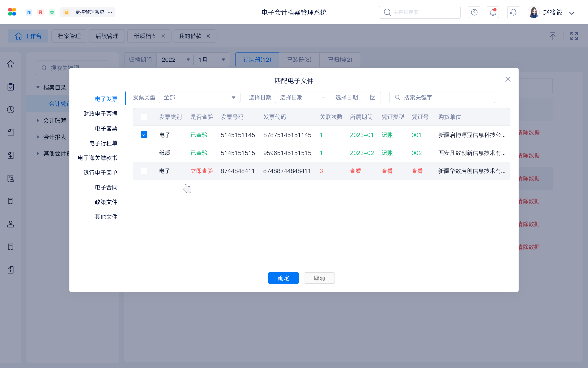Click the sidebar clipboard check icon
588x368 pixels.
pos(10,87)
